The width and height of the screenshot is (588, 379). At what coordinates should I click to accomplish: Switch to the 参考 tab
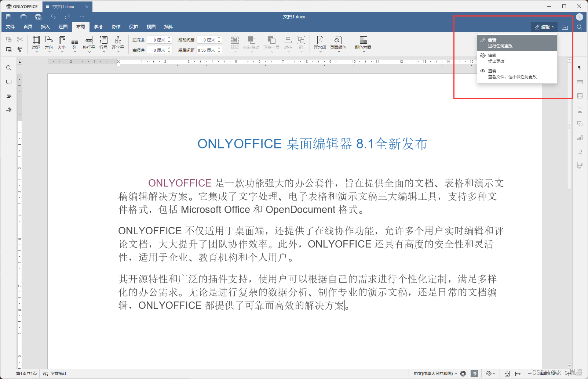[x=98, y=27]
